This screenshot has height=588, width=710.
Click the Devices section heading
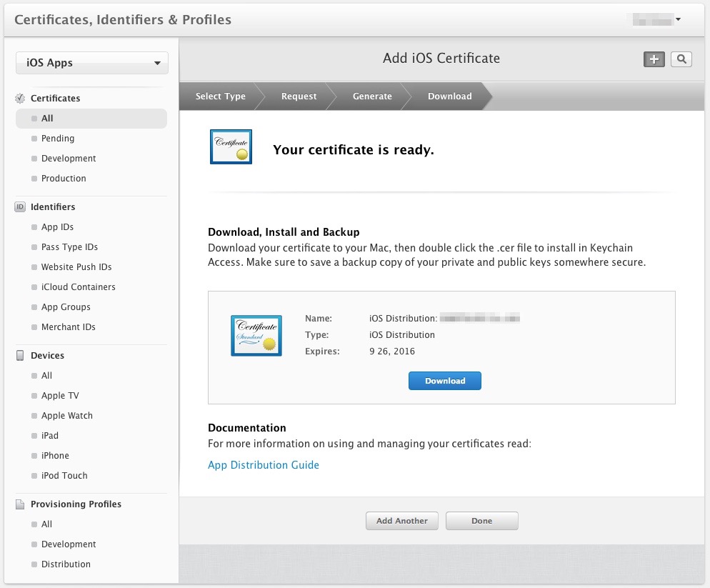[x=48, y=356]
